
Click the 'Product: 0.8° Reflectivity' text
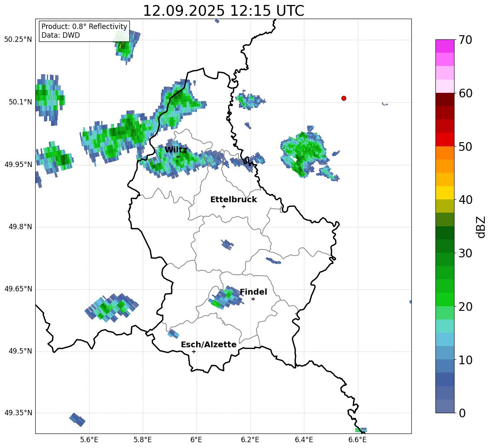coord(84,26)
